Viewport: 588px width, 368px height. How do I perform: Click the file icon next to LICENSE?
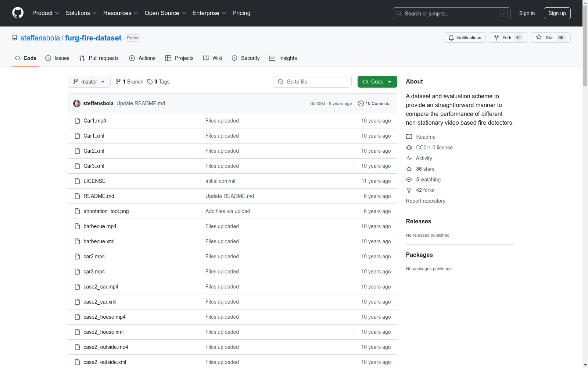77,181
